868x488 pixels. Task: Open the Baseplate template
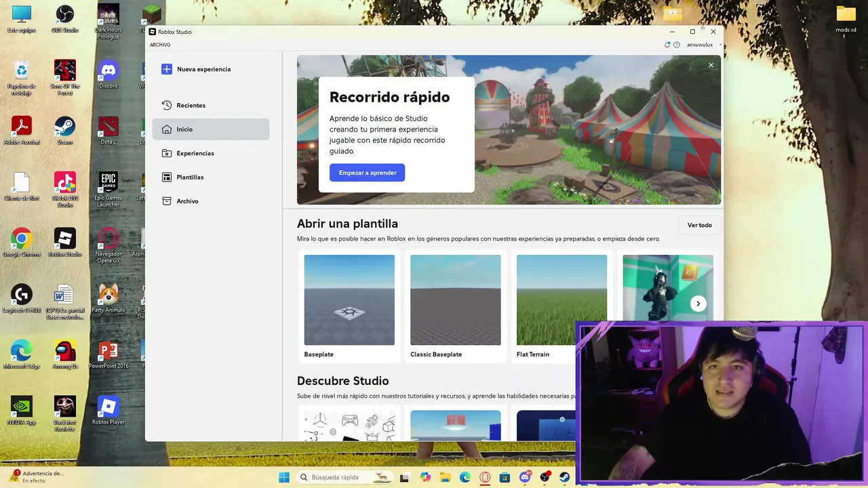349,306
